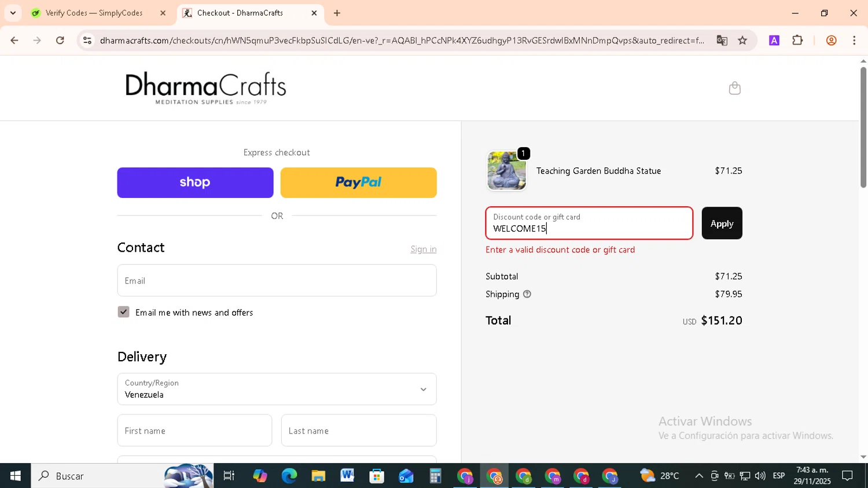Click the discount code input field
Image resolution: width=868 pixels, height=488 pixels.
[589, 223]
